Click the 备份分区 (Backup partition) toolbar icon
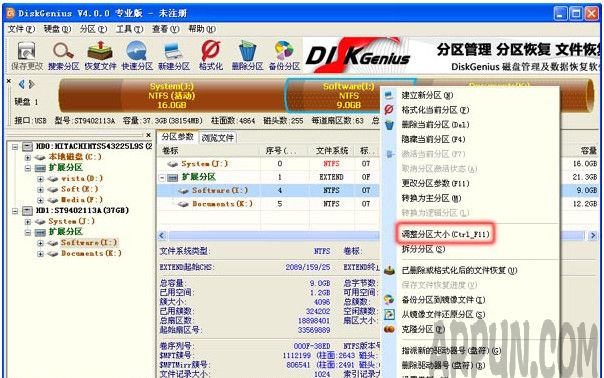The image size is (604, 378). click(284, 56)
